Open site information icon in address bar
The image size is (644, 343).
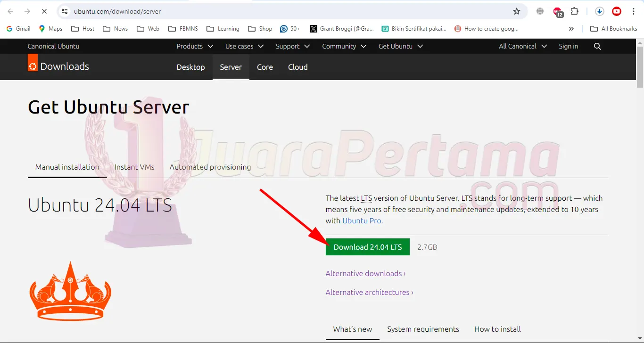(x=65, y=11)
